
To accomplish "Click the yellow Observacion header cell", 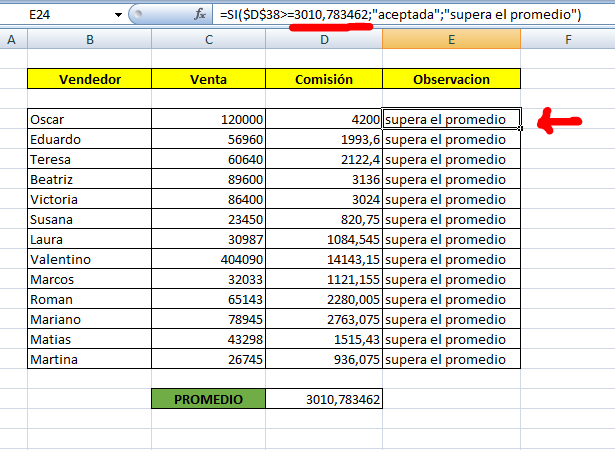I will coord(451,79).
